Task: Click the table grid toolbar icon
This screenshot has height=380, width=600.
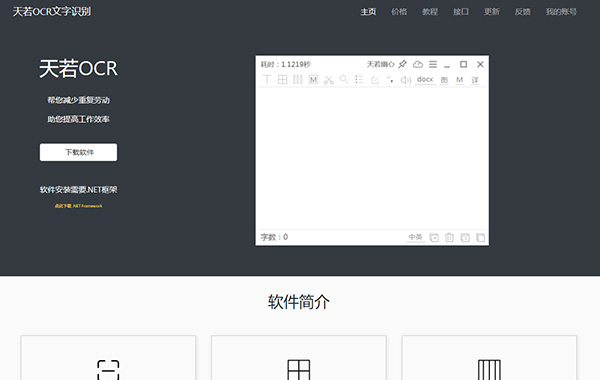Action: 282,80
